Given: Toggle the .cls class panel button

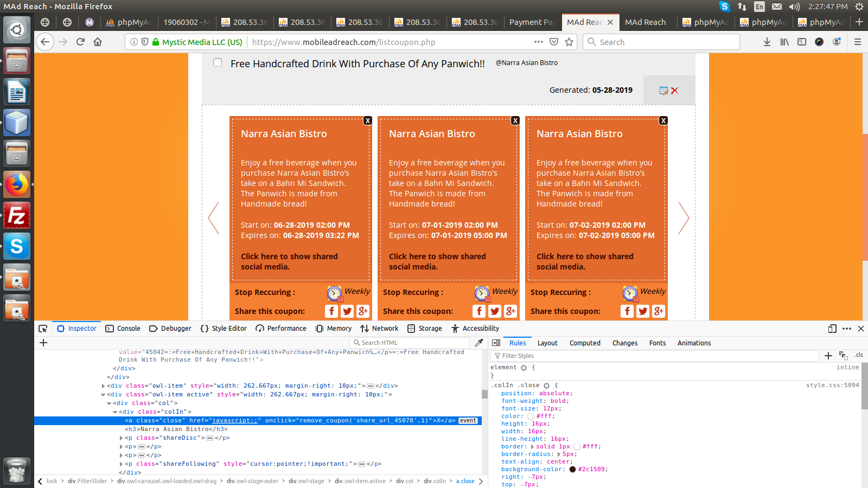Looking at the screenshot, I should point(859,355).
